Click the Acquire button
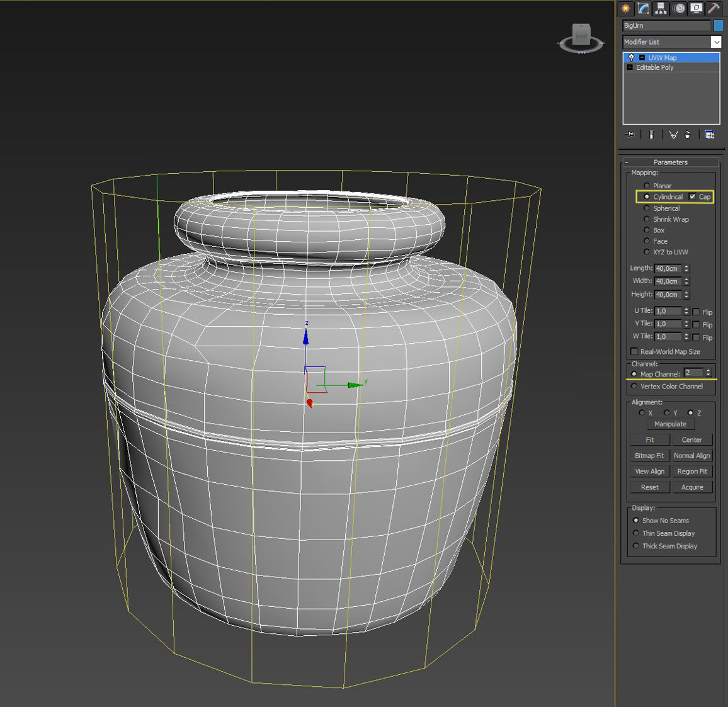This screenshot has height=707, width=728. [691, 487]
